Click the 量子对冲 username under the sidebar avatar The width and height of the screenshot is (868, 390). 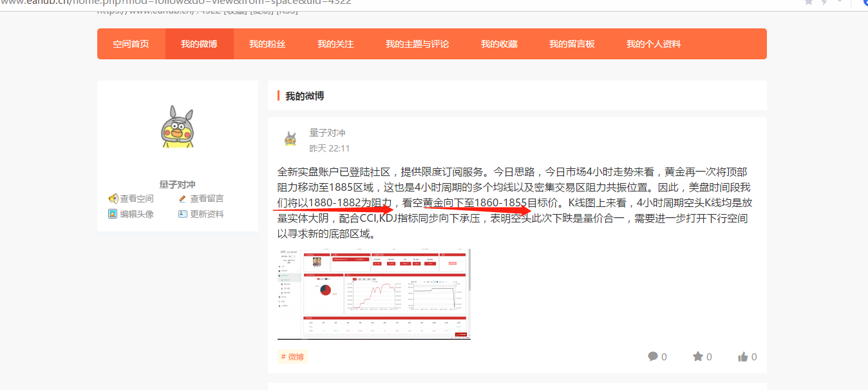coord(178,184)
